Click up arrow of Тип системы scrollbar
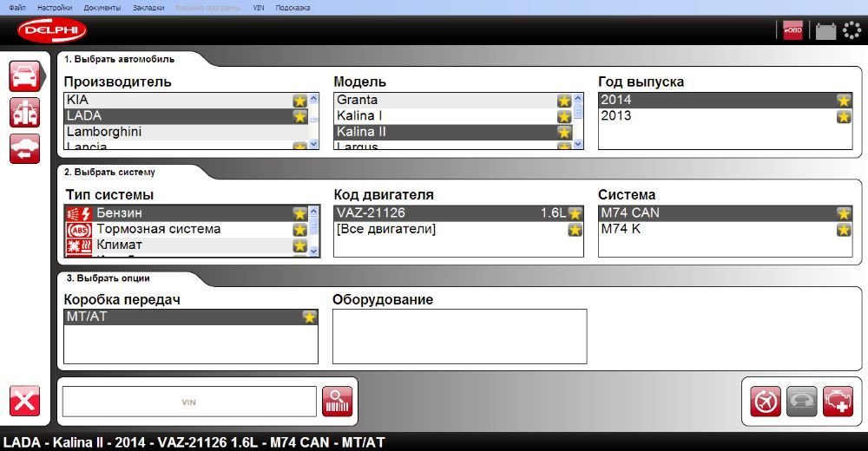The height and width of the screenshot is (451, 868). coord(314,212)
